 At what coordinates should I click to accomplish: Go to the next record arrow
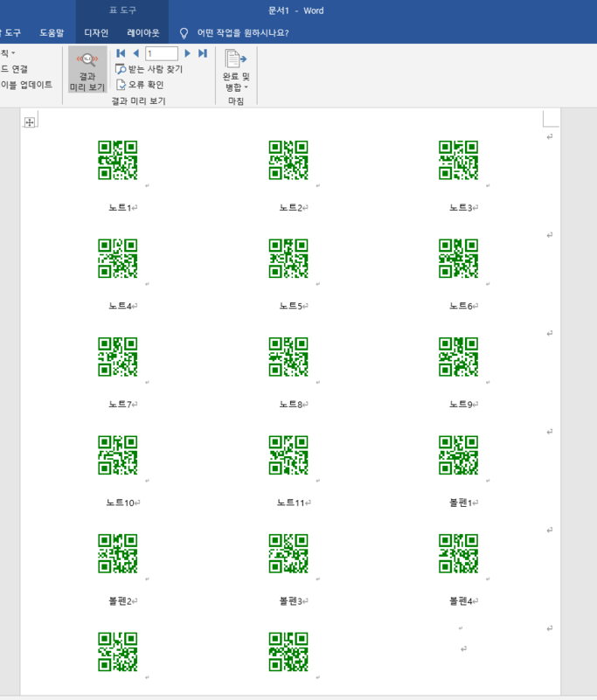click(188, 53)
